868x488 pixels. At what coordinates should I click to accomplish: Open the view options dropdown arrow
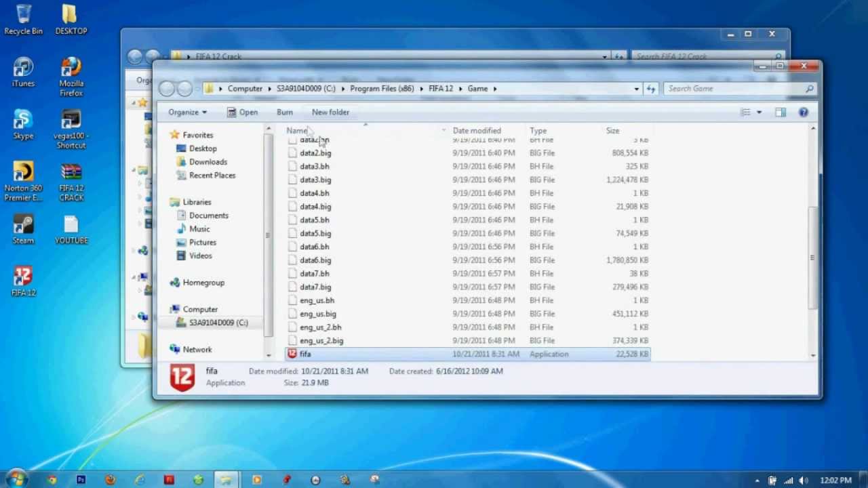759,113
